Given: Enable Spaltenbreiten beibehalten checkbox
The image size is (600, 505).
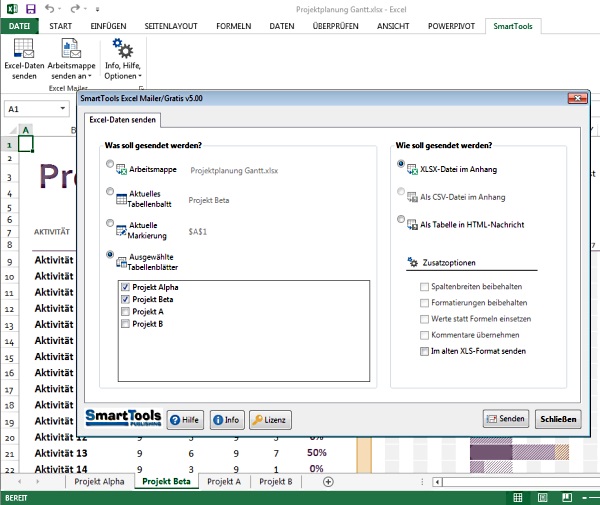Looking at the screenshot, I should click(x=424, y=287).
